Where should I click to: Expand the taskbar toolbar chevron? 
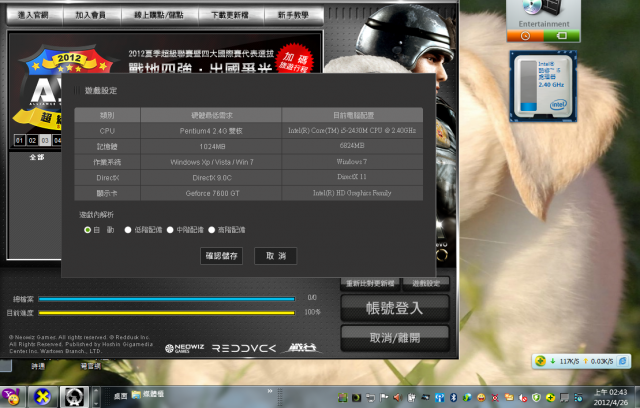click(x=270, y=391)
